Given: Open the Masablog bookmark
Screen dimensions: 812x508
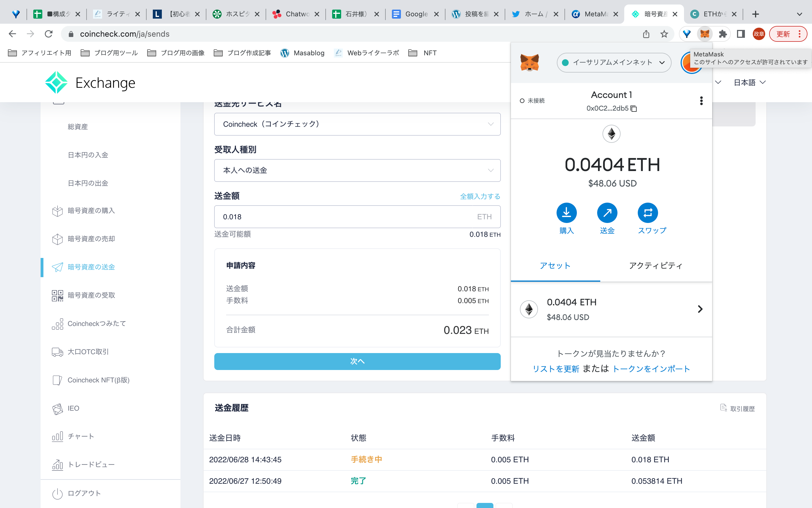Looking at the screenshot, I should pos(302,53).
